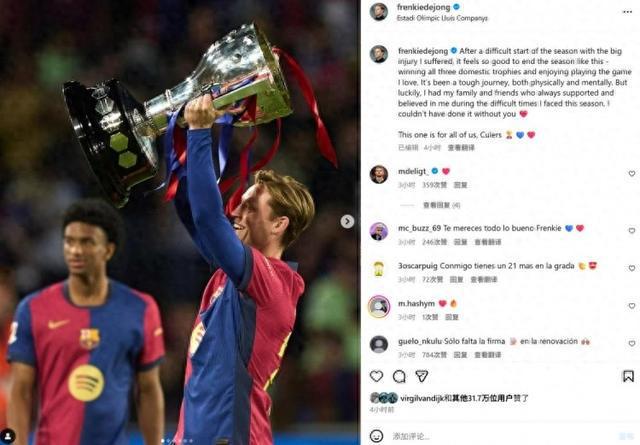Like mdeligt_ comment heart
This screenshot has width=640, height=445.
click(631, 174)
